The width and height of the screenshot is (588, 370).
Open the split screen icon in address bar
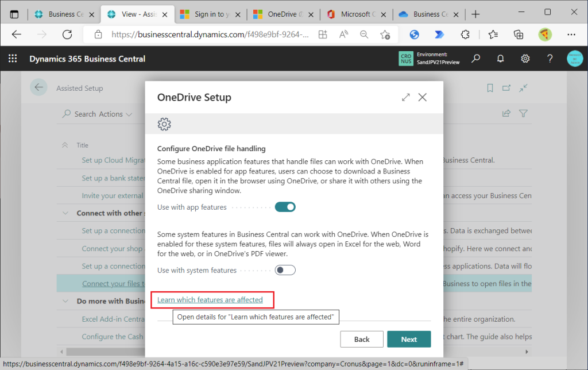pyautogui.click(x=323, y=34)
